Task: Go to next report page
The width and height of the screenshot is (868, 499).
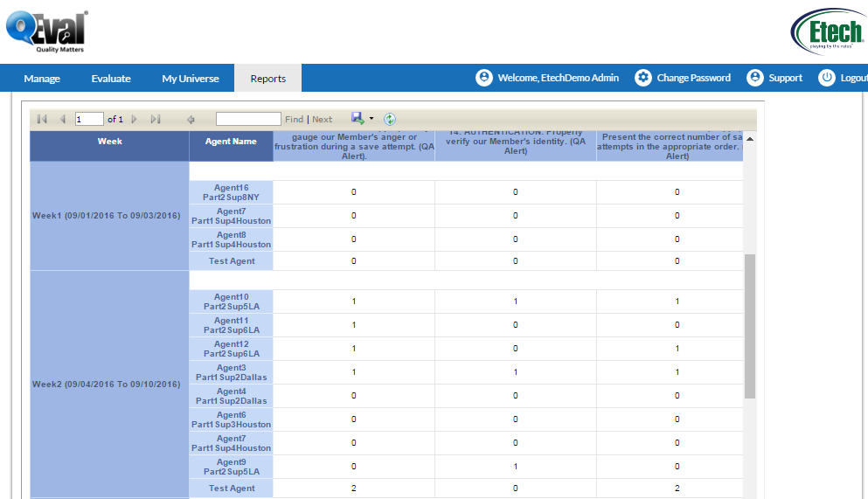Action: click(134, 119)
